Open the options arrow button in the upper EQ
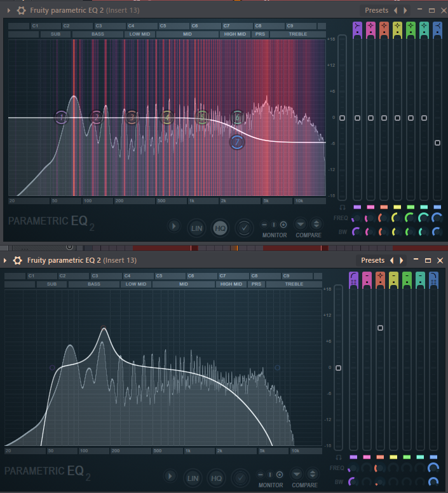Screen dimensions: 448x493 tap(173, 226)
